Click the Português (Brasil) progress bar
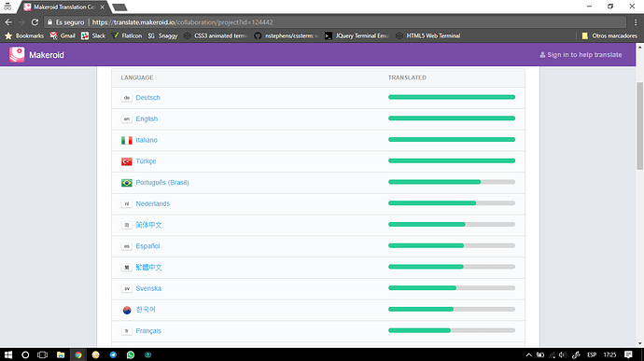This screenshot has width=644, height=361. point(452,182)
